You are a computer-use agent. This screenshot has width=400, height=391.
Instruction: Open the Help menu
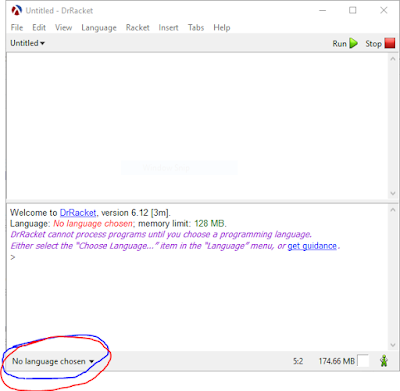click(222, 28)
